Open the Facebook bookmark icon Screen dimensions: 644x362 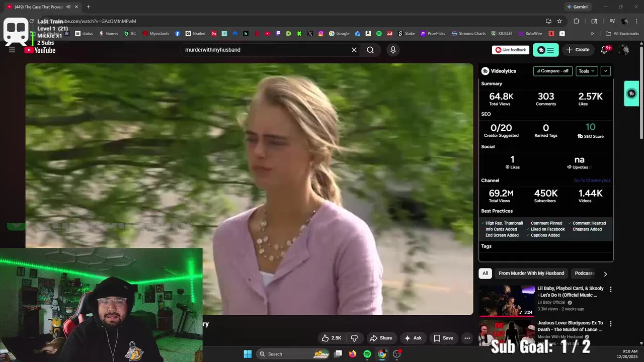(178, 34)
